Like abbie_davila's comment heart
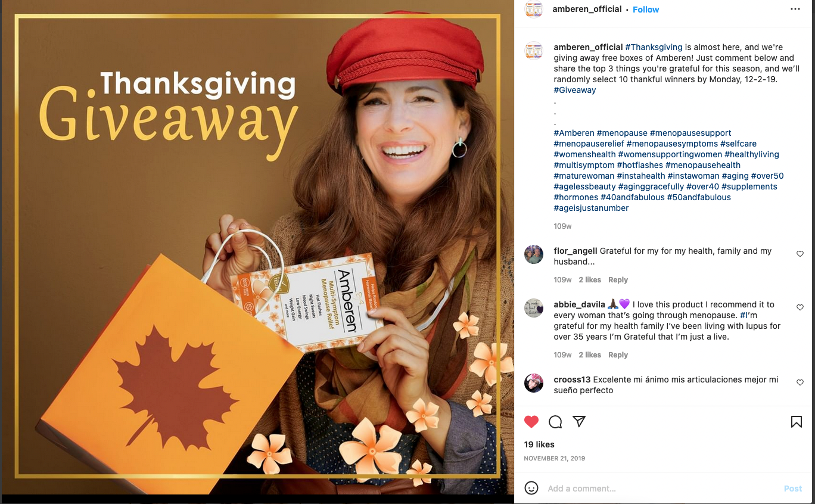 pos(800,307)
